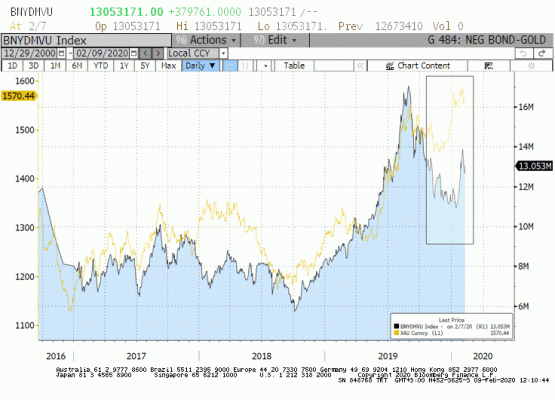Click the 16M right axis label
Screen dimensions: 555x400
[x=526, y=107]
